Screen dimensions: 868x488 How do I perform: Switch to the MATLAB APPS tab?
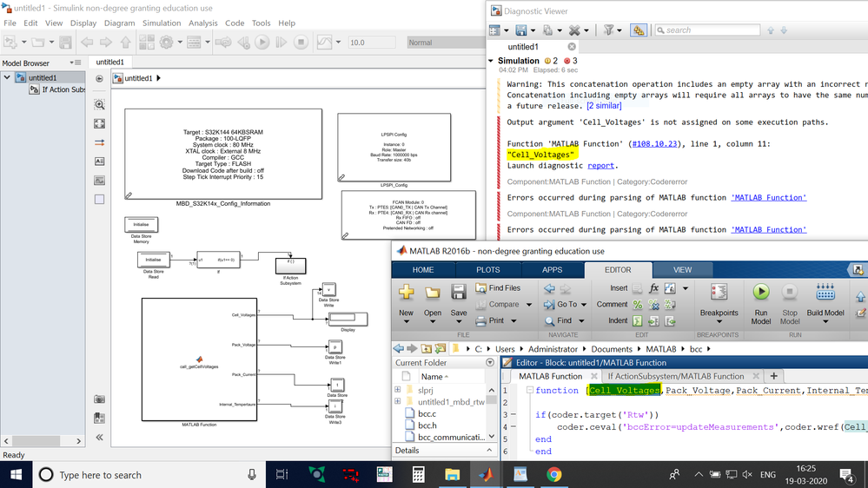point(552,270)
